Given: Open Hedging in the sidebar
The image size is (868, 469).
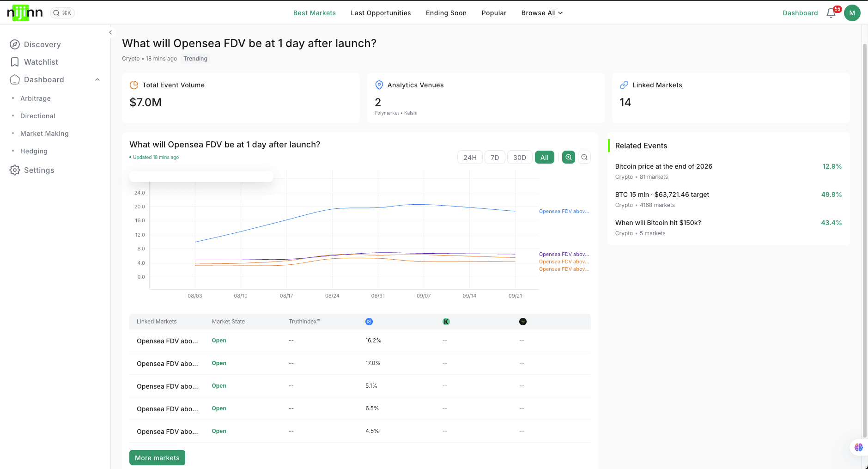Looking at the screenshot, I should (34, 151).
